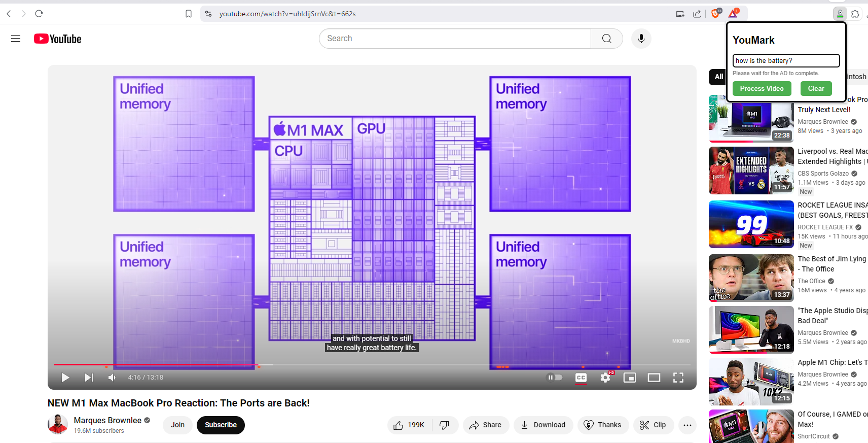Start voice search with the microphone
This screenshot has width=868, height=443.
pos(641,39)
